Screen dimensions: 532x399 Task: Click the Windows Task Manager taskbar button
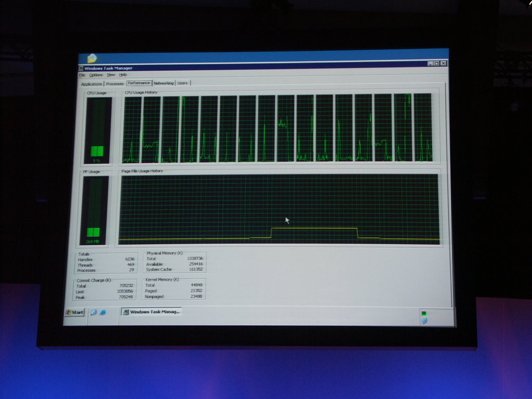point(151,312)
